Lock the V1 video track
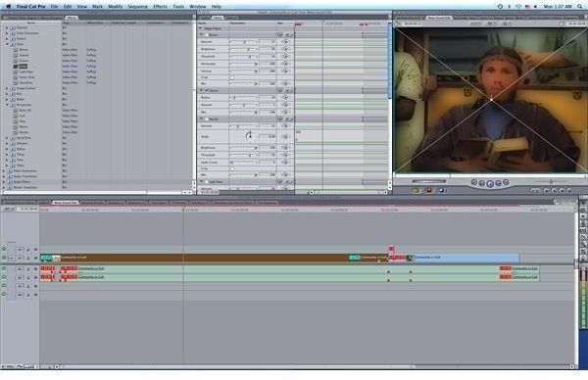The height and width of the screenshot is (380, 588). 28,258
